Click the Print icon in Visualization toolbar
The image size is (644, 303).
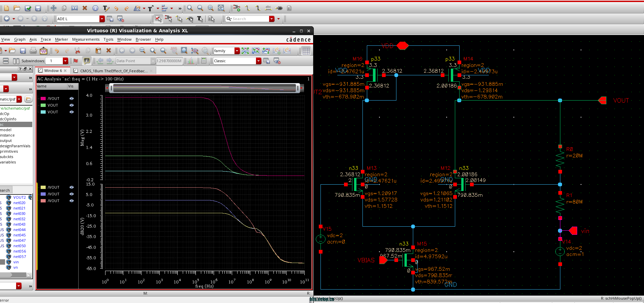[x=33, y=51]
